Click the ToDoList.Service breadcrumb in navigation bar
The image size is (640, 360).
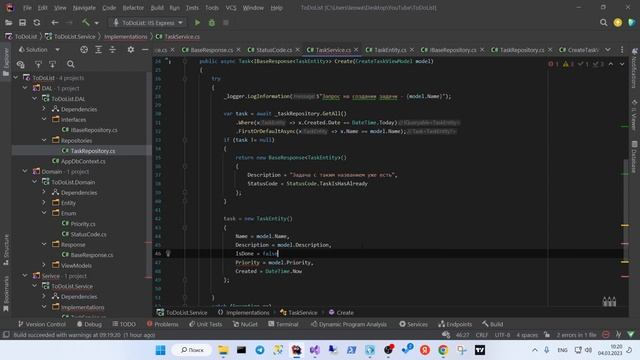pos(70,37)
